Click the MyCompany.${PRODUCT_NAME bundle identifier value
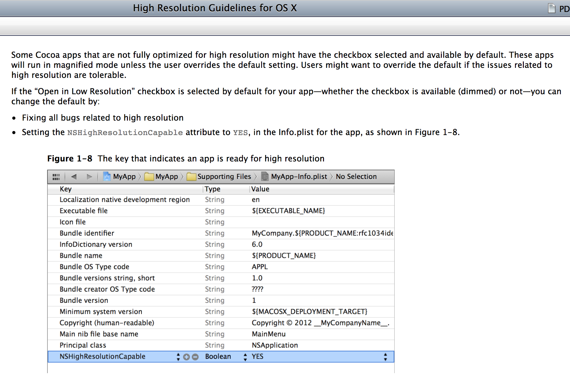 click(x=322, y=233)
